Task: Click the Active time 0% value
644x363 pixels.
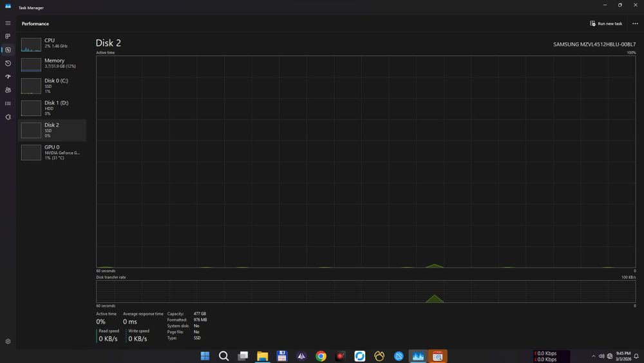Action: pyautogui.click(x=101, y=322)
